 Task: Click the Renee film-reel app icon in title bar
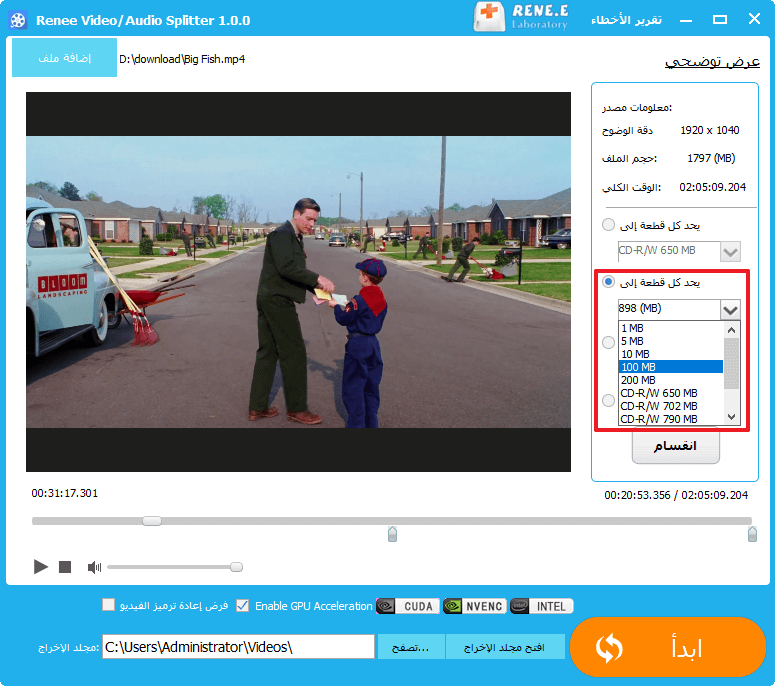pos(18,20)
